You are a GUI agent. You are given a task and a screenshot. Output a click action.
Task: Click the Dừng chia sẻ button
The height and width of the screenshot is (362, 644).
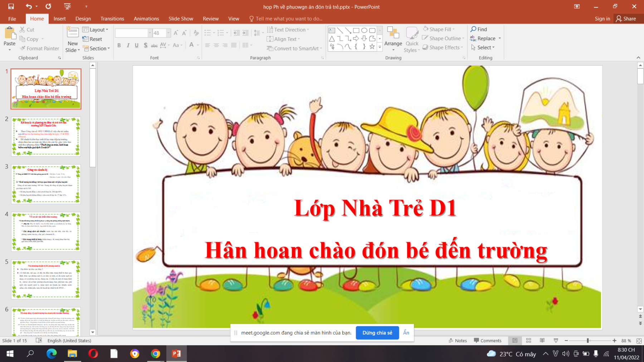tap(377, 333)
